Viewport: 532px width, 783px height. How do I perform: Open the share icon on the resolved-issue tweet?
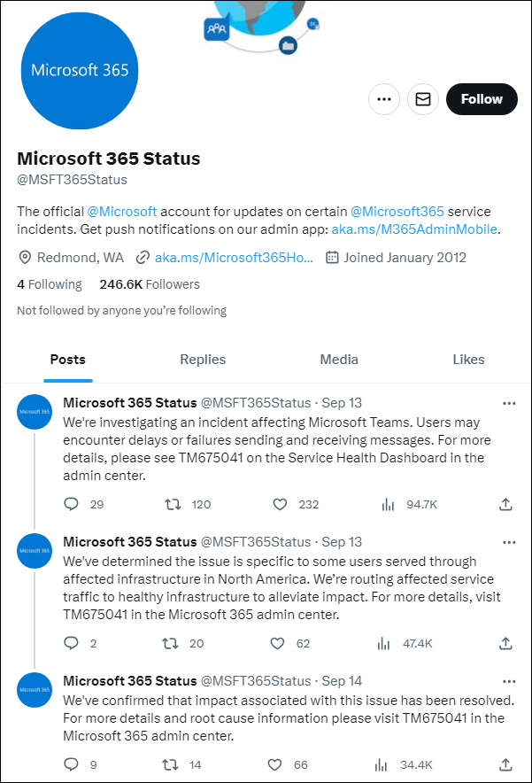[x=505, y=764]
